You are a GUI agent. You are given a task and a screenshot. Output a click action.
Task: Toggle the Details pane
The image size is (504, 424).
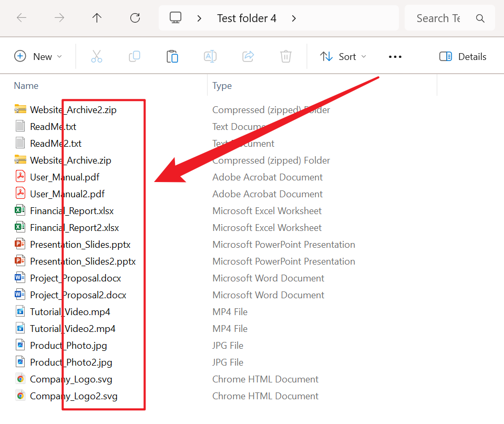pos(462,57)
